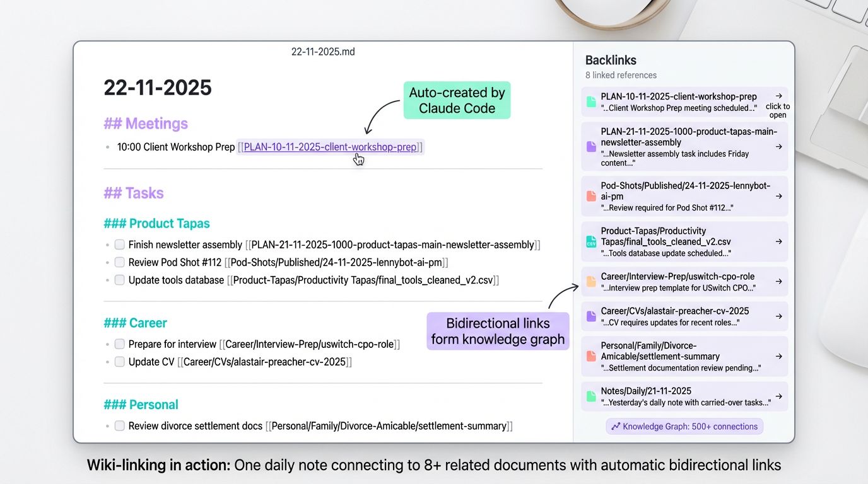Select the PLAN-21-11-2025-1000-product-tapas-main-newsletter-assembly backlink title
868x484 pixels.
pyautogui.click(x=689, y=137)
